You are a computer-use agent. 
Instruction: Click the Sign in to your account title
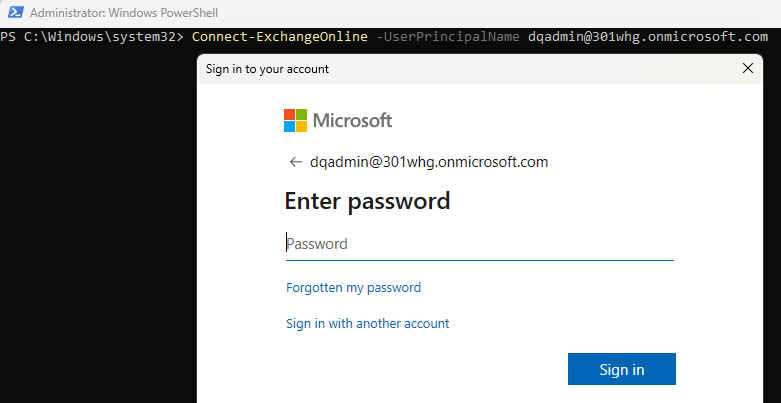click(267, 69)
